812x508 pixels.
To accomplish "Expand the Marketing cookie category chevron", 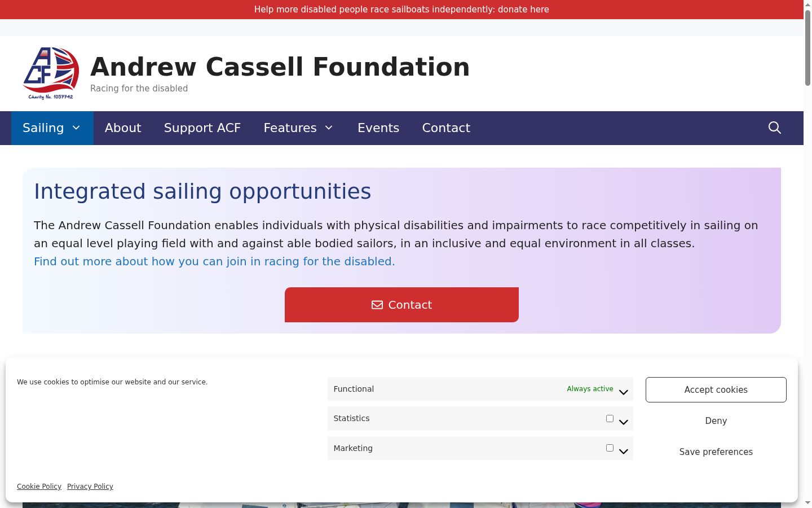I will [x=624, y=451].
